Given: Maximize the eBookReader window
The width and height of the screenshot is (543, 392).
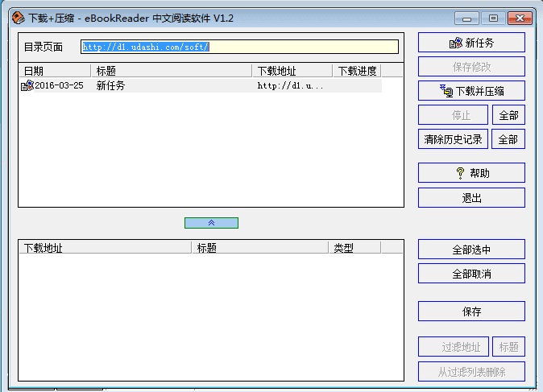Looking at the screenshot, I should coord(493,19).
